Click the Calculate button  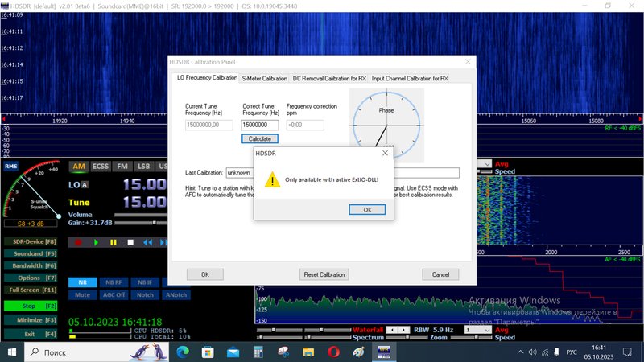click(259, 138)
